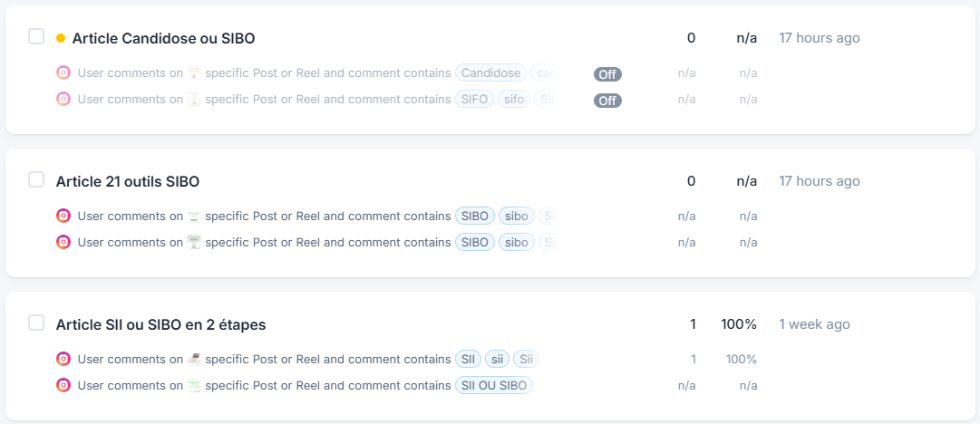This screenshot has width=980, height=424.
Task: Open Article SII ou SIBO en 2 étapes
Action: (160, 324)
